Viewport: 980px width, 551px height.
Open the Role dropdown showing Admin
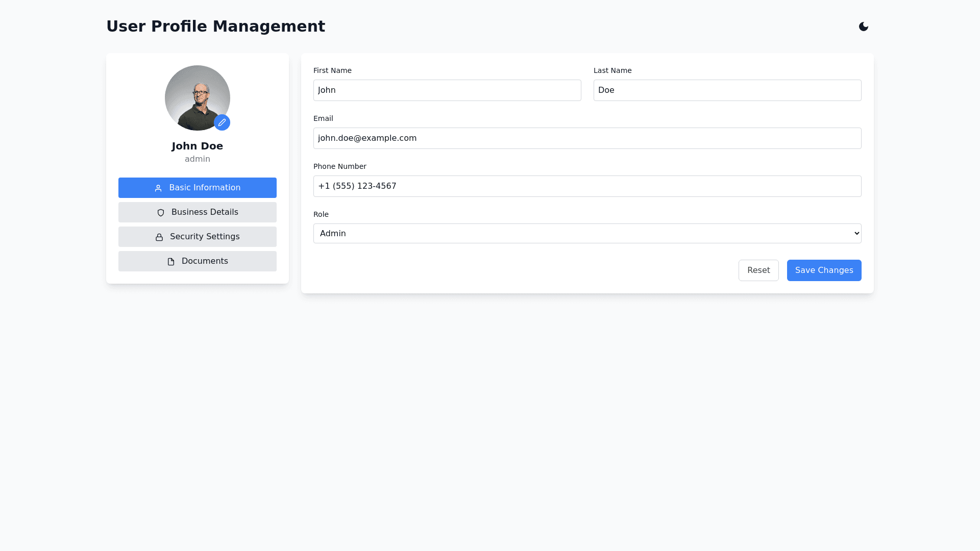pyautogui.click(x=587, y=233)
